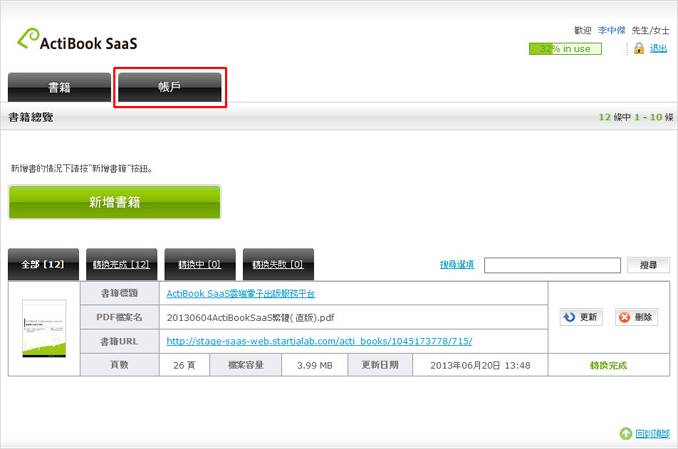Image resolution: width=678 pixels, height=449 pixels.
Task: Click the 刪除 button
Action: pos(636,317)
